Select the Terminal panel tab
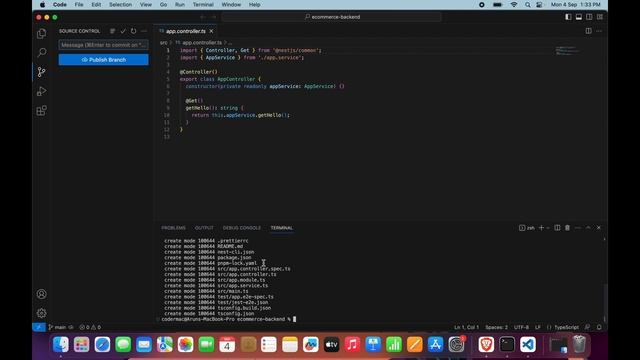Viewport: 640px width, 360px height. tap(282, 228)
